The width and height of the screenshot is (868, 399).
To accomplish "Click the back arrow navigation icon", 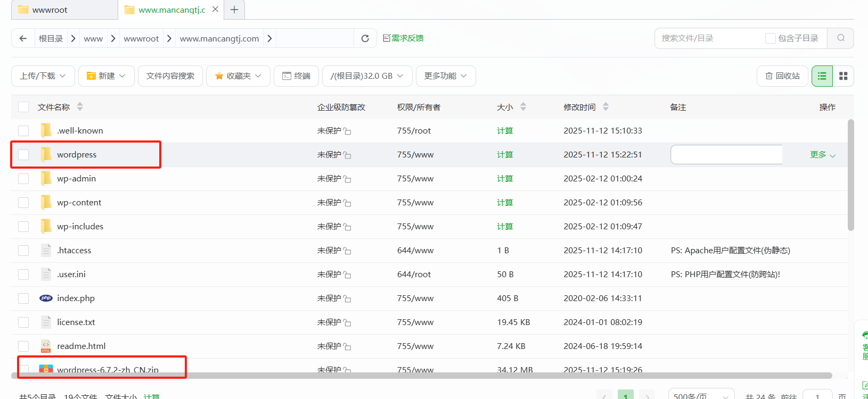I will click(x=23, y=38).
